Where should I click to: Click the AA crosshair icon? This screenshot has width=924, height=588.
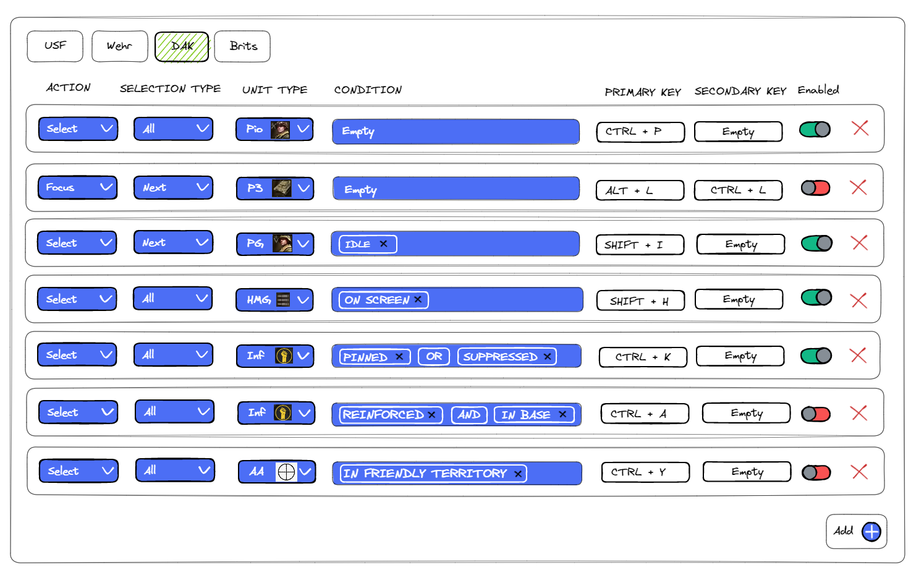[x=286, y=472]
